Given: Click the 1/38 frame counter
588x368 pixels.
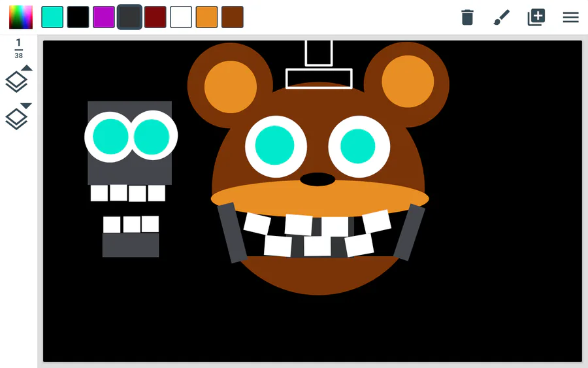Looking at the screenshot, I should click(x=18, y=48).
